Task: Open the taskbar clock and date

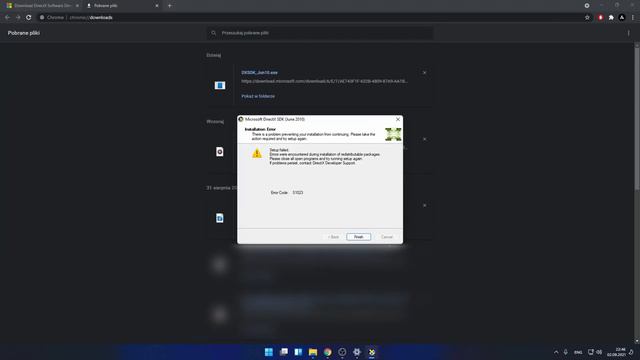Action: [616, 352]
